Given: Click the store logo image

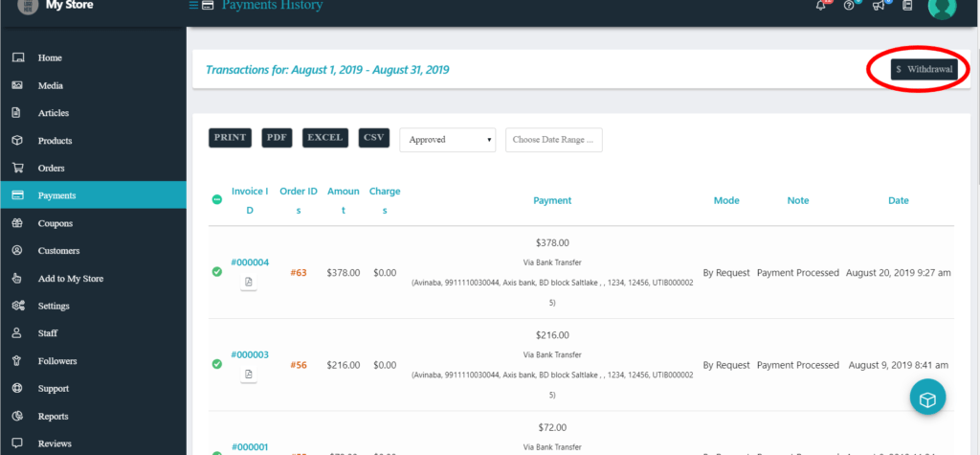Looking at the screenshot, I should pyautogui.click(x=27, y=5).
